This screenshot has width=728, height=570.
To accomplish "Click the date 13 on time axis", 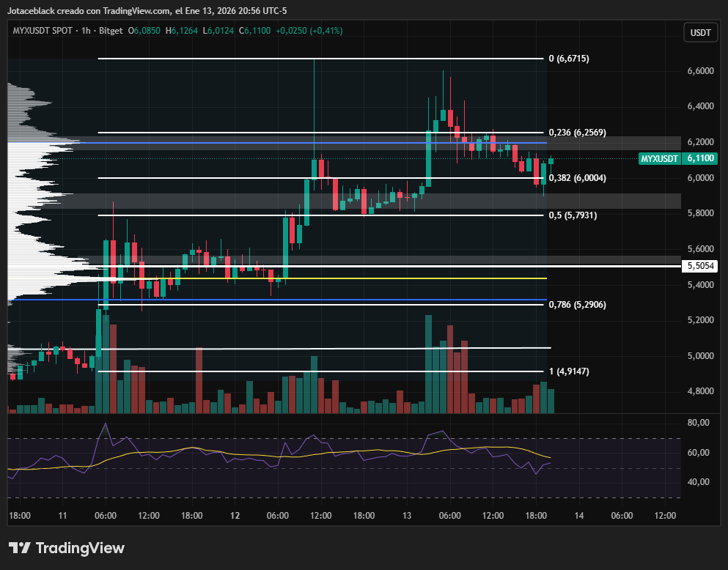I will click(407, 516).
